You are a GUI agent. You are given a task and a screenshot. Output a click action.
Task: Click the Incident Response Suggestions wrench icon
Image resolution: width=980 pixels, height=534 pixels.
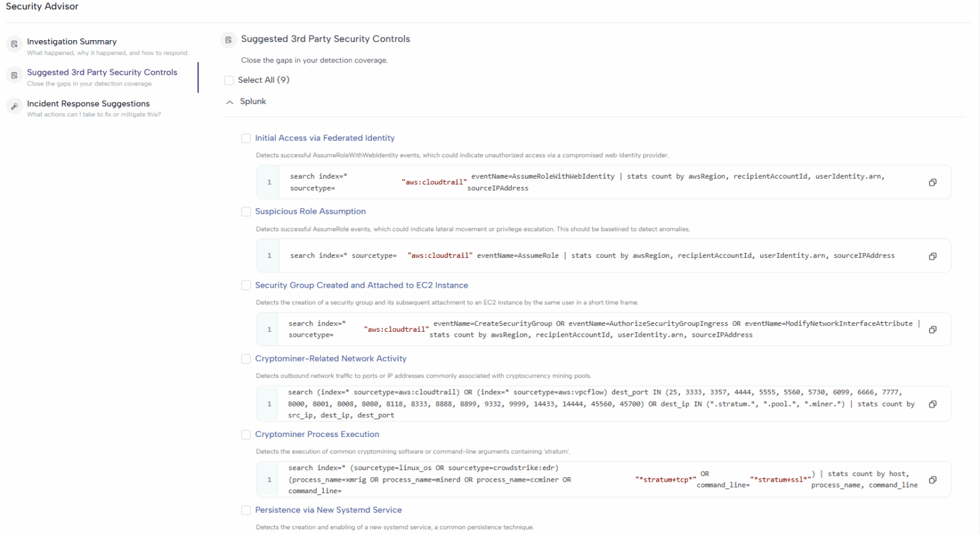click(x=14, y=107)
